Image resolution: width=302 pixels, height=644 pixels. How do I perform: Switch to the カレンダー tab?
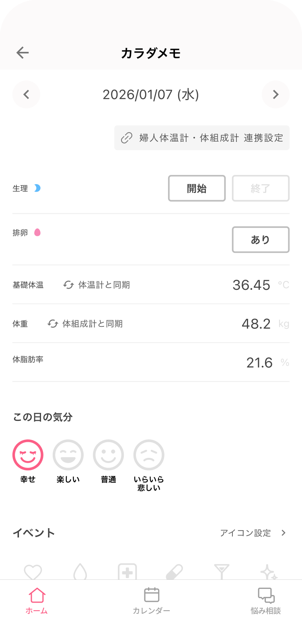pyautogui.click(x=151, y=601)
